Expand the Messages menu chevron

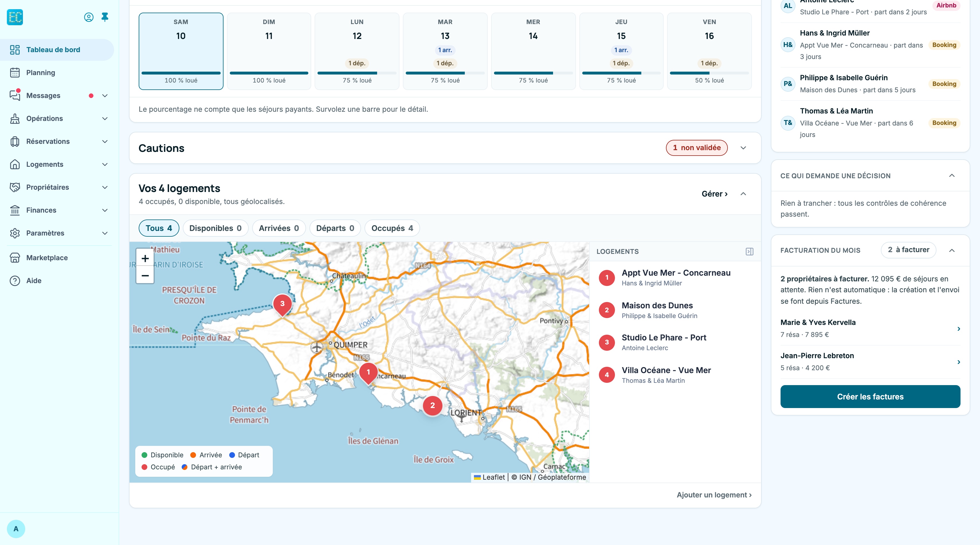coord(105,95)
